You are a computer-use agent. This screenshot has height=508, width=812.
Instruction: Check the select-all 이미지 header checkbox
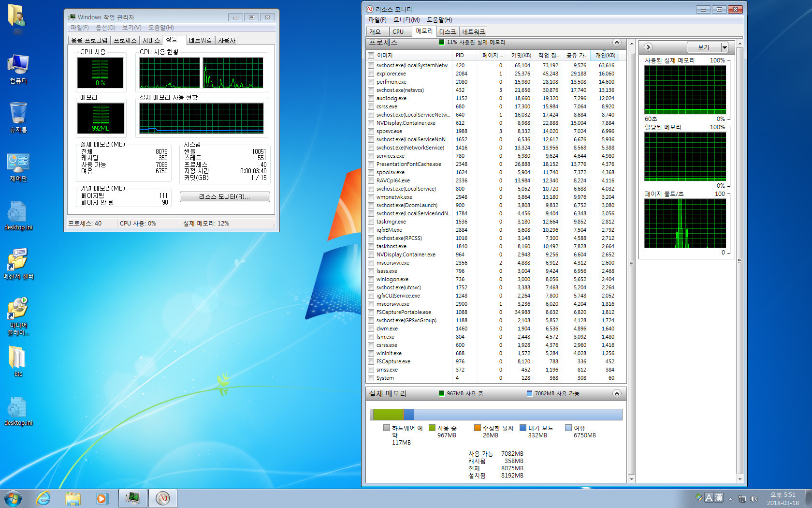(x=371, y=55)
